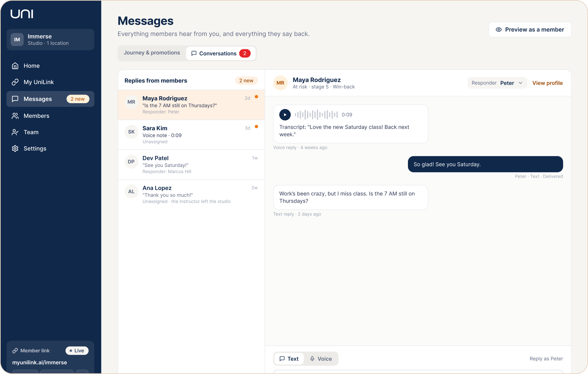Click the red 2 badge on Conversations
Viewport: 588px width, 374px height.
(245, 53)
